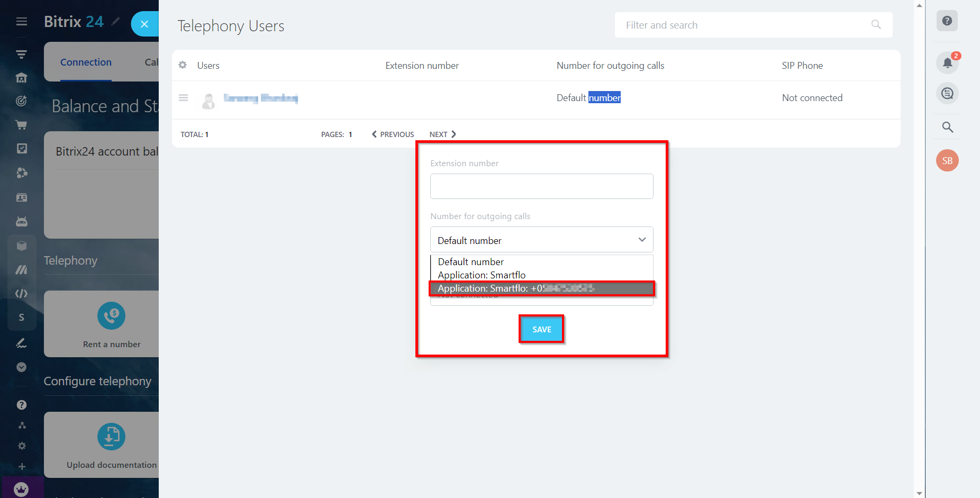Open the slanted stripes icon in sidebar

click(22, 270)
